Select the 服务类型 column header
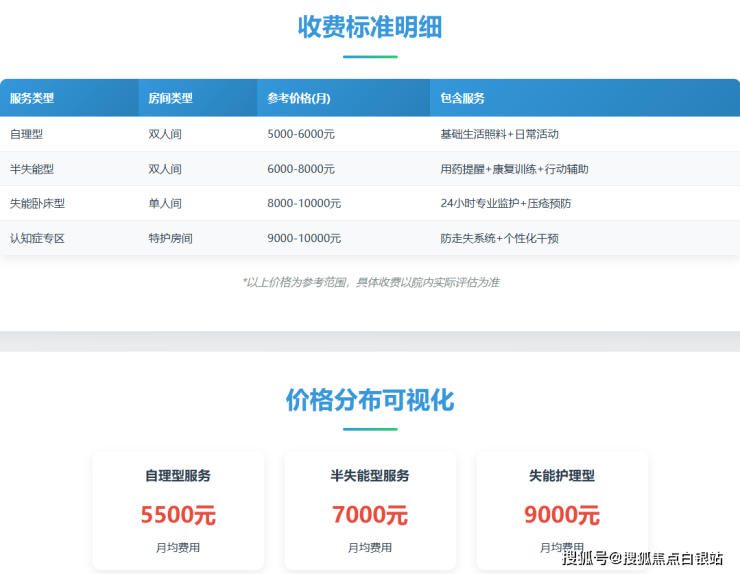 pos(32,98)
